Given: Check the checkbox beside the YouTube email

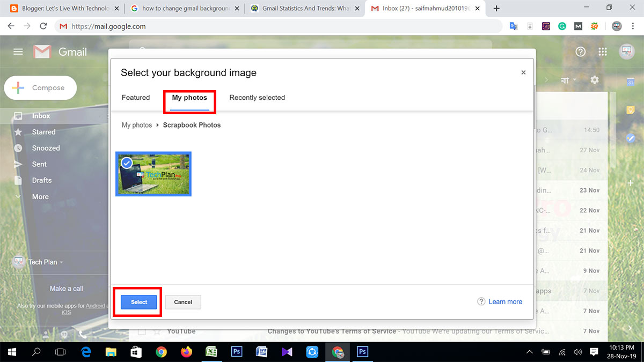Looking at the screenshot, I should tap(142, 331).
